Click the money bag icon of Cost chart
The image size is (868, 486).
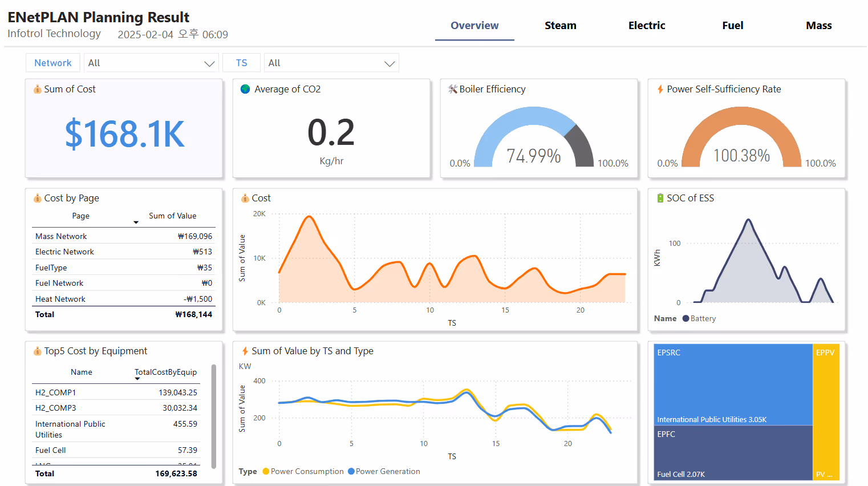245,198
